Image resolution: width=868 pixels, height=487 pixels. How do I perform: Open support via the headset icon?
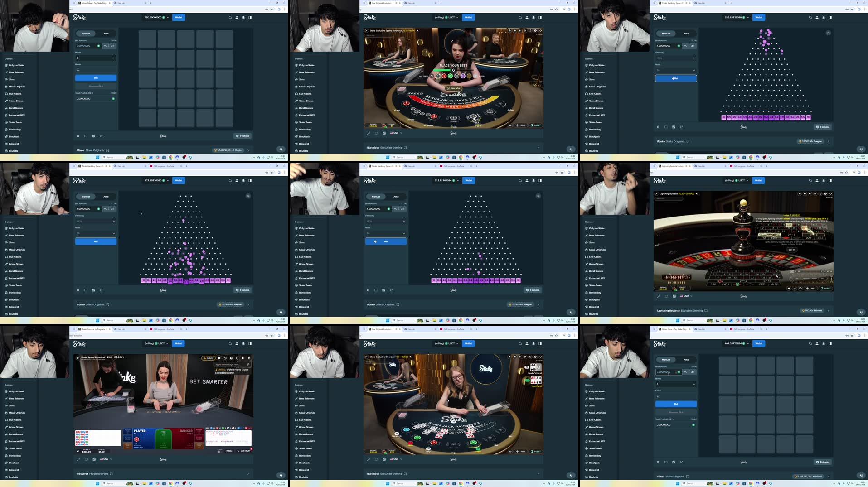pyautogui.click(x=281, y=149)
